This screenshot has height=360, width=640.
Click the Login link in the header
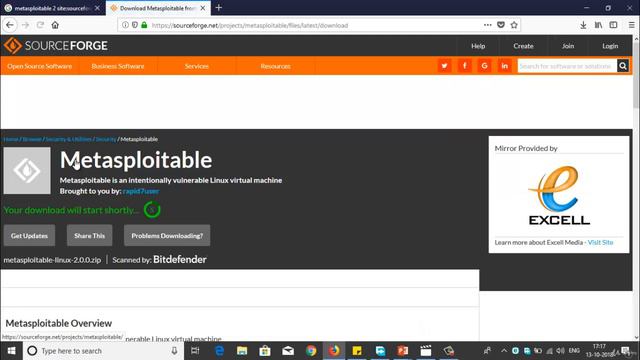610,46
